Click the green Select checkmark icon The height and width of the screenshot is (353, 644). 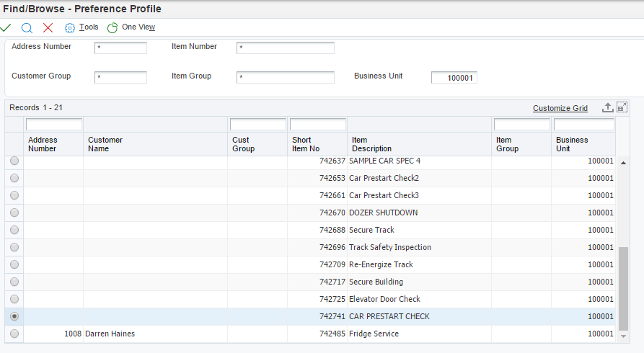[6, 27]
